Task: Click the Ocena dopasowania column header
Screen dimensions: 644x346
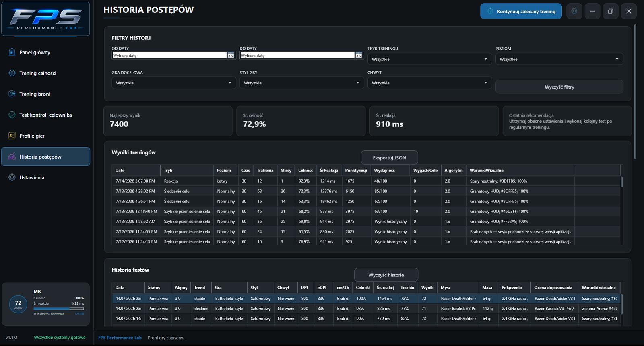Action: 555,288
